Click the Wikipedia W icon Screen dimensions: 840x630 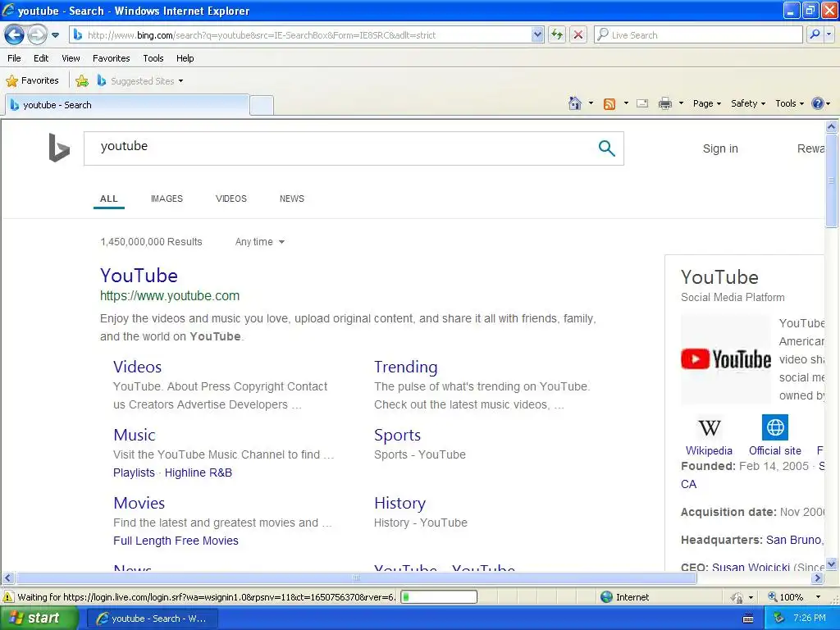[710, 427]
